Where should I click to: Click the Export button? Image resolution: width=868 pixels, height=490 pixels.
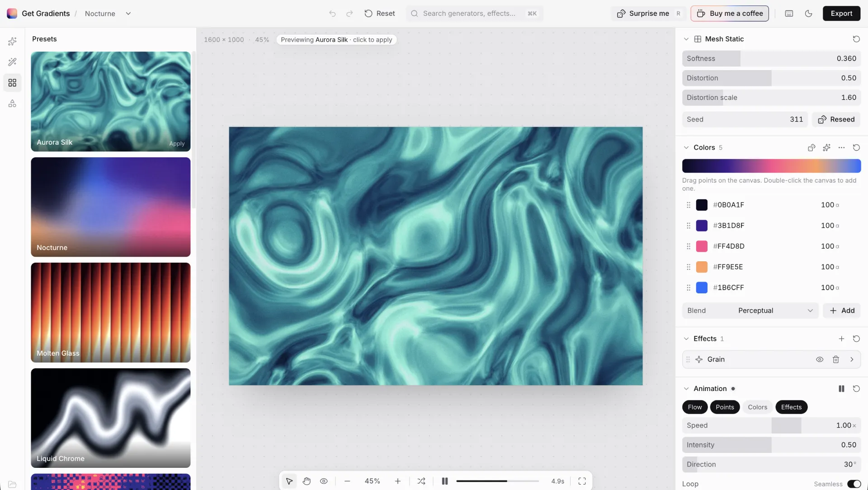841,14
